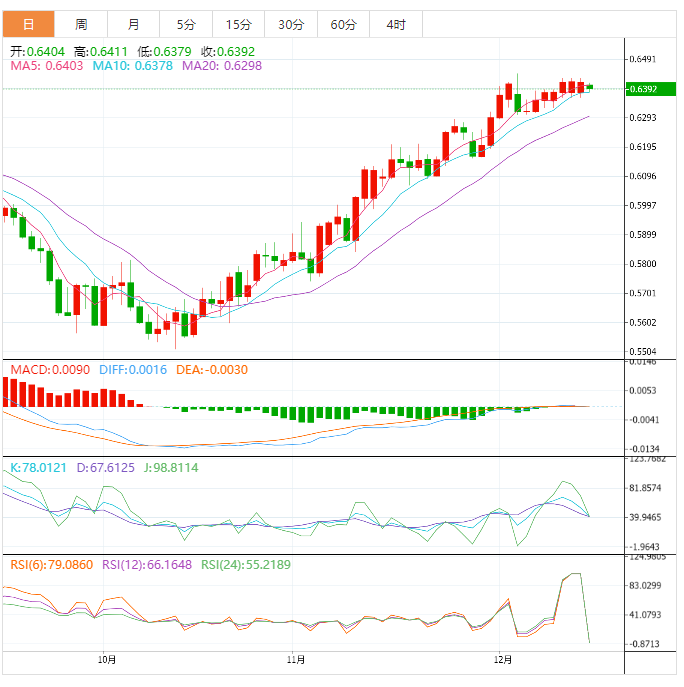Select the 15分 interval tab
The width and height of the screenshot is (684, 687).
coord(239,24)
